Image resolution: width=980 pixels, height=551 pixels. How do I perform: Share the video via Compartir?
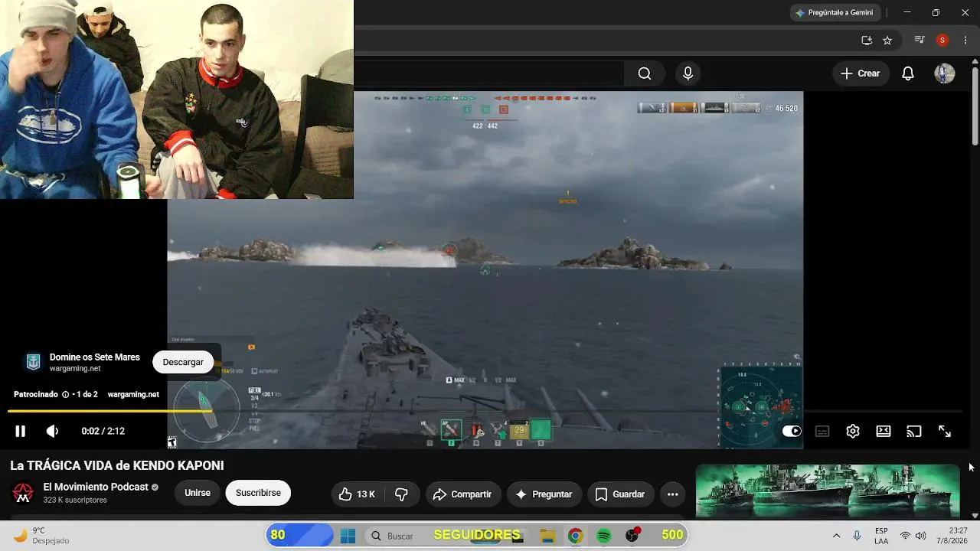[463, 494]
